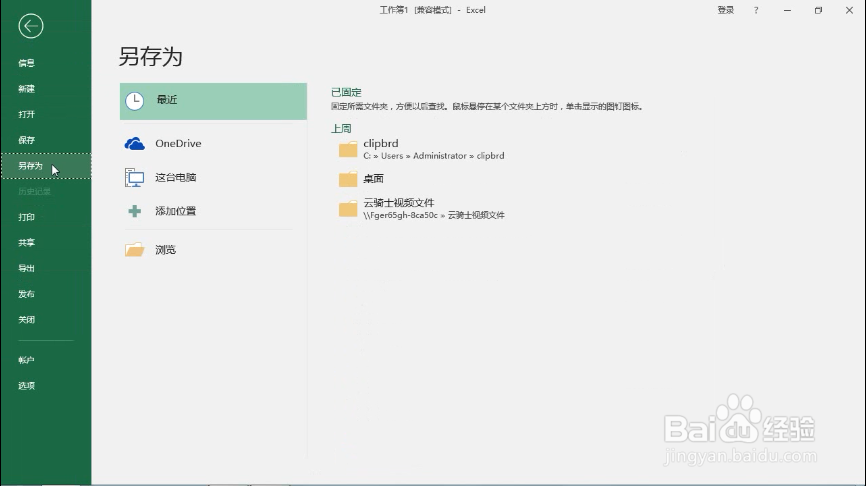This screenshot has width=866, height=486.
Task: Open the 云骑士视频文件 folder name
Action: click(399, 203)
